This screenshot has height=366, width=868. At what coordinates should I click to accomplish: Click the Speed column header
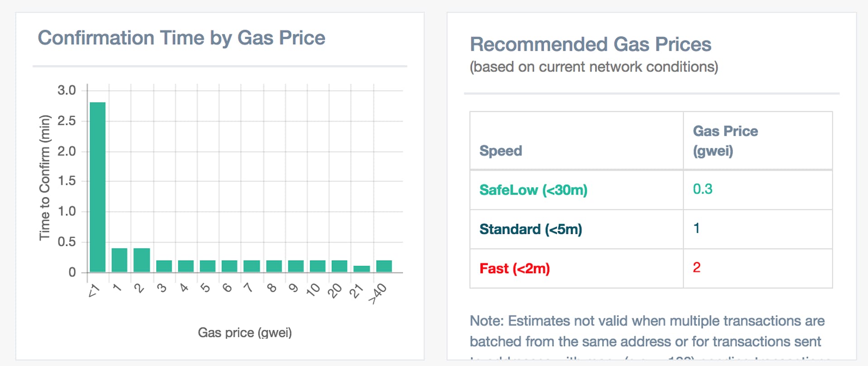500,151
